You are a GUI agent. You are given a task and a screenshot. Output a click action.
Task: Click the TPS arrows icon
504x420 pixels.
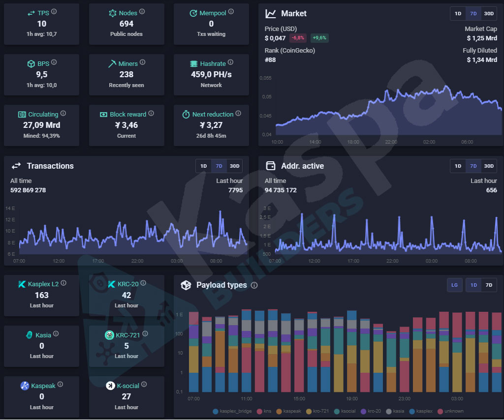pos(31,13)
